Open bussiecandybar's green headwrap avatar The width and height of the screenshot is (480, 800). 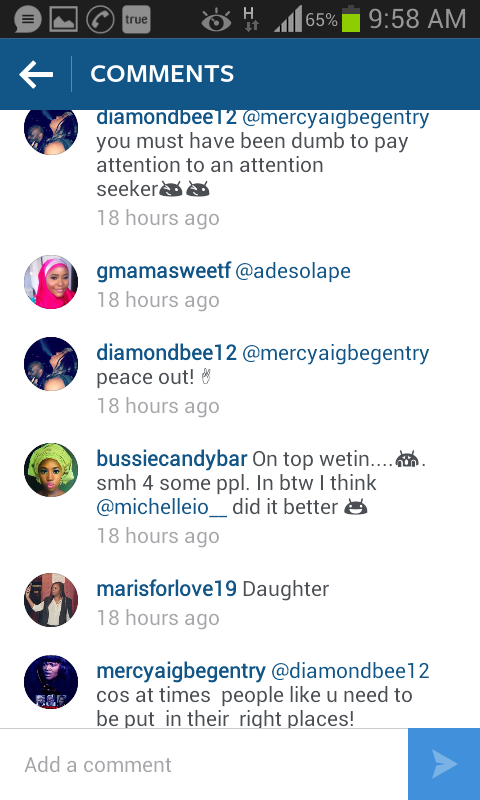click(x=51, y=470)
